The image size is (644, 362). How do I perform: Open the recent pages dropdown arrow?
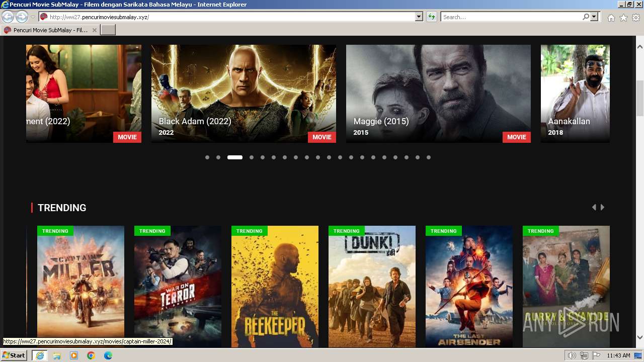pos(33,17)
